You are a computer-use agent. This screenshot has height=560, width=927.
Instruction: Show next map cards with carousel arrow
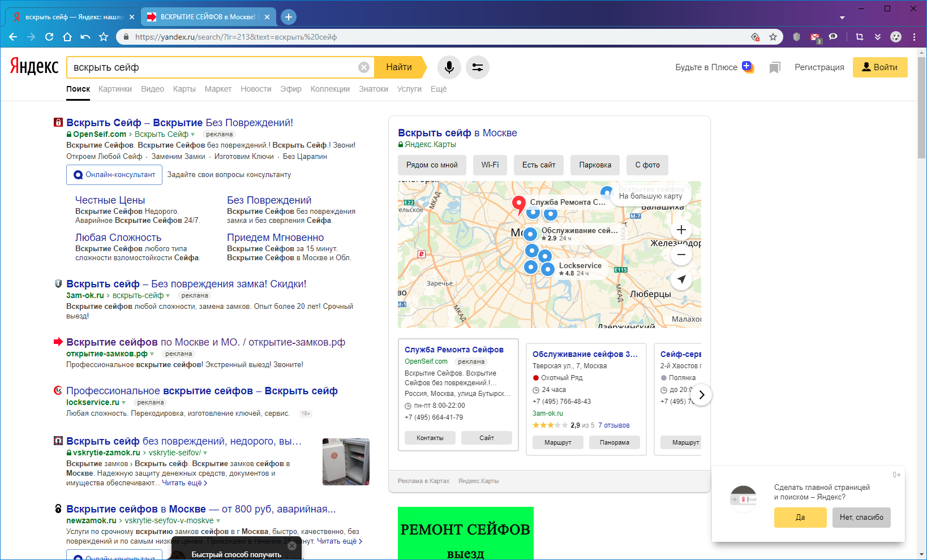coord(702,395)
